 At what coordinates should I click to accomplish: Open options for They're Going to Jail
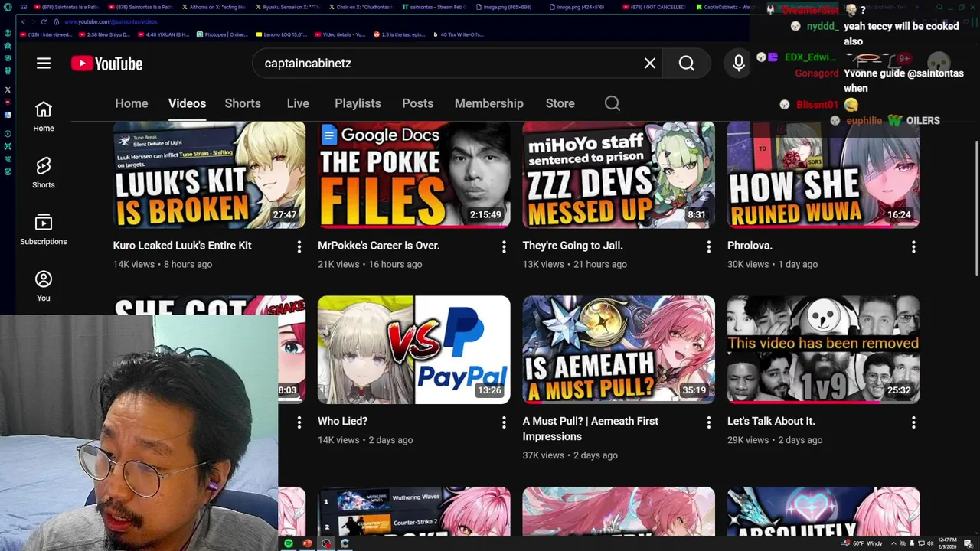pyautogui.click(x=708, y=246)
